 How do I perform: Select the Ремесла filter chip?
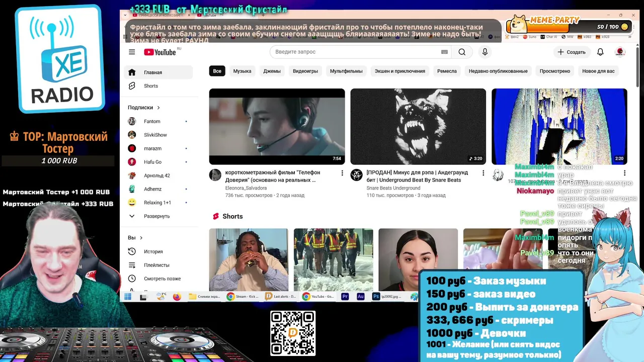[447, 71]
